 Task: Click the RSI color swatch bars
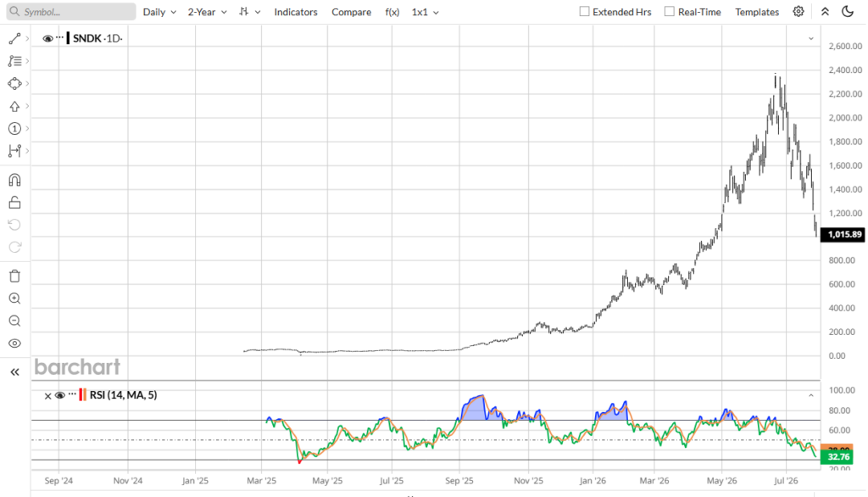82,394
